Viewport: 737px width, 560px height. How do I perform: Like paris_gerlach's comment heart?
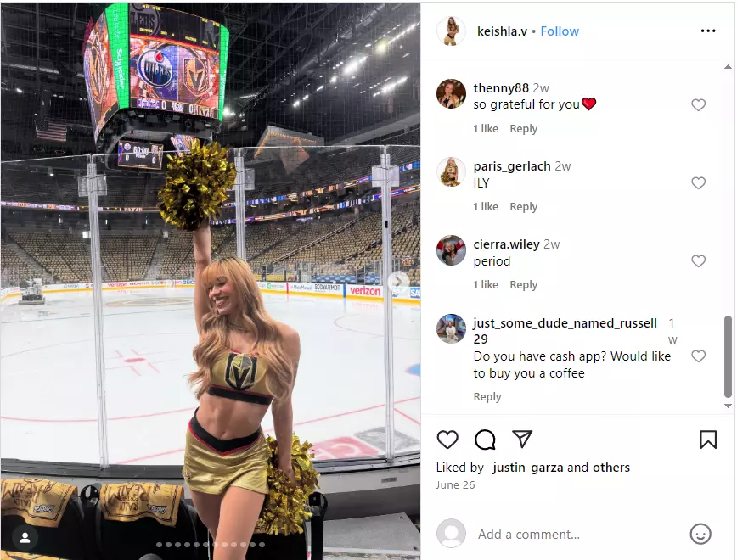coord(699,182)
